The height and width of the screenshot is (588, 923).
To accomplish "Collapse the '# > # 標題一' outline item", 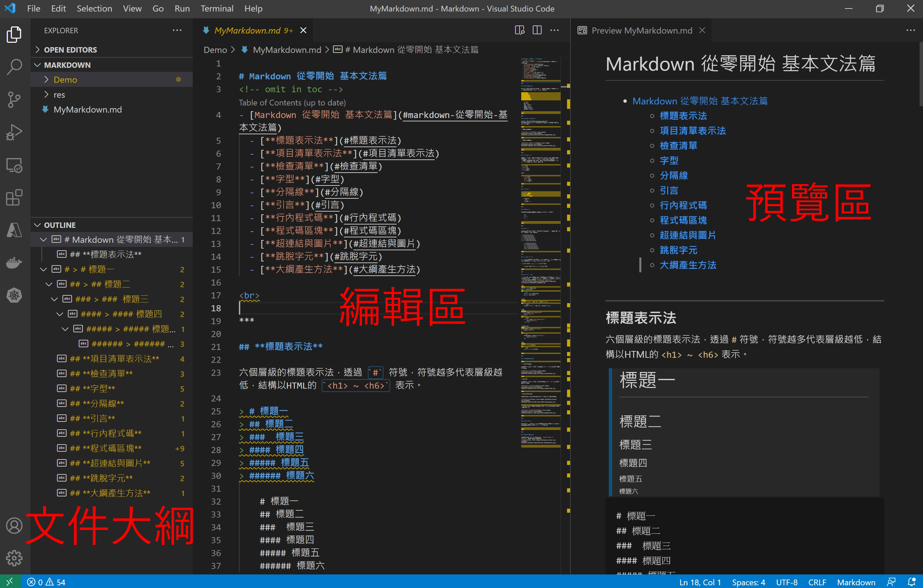I will pos(43,269).
